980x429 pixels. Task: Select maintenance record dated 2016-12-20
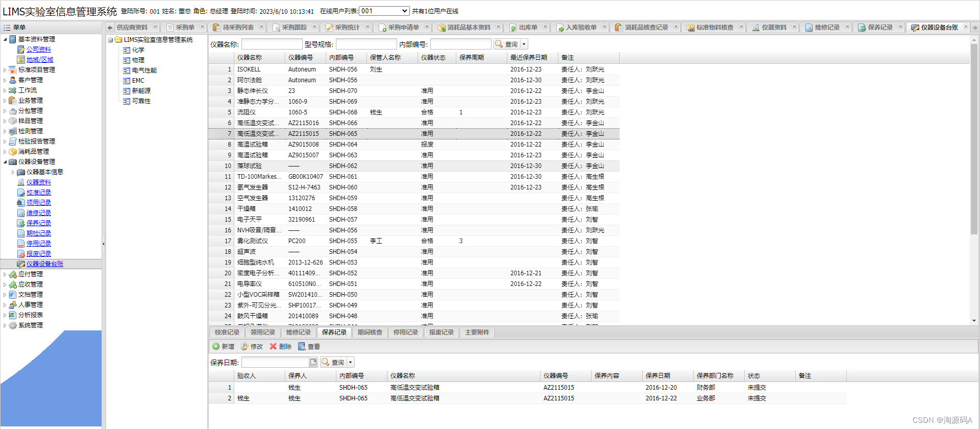527,388
